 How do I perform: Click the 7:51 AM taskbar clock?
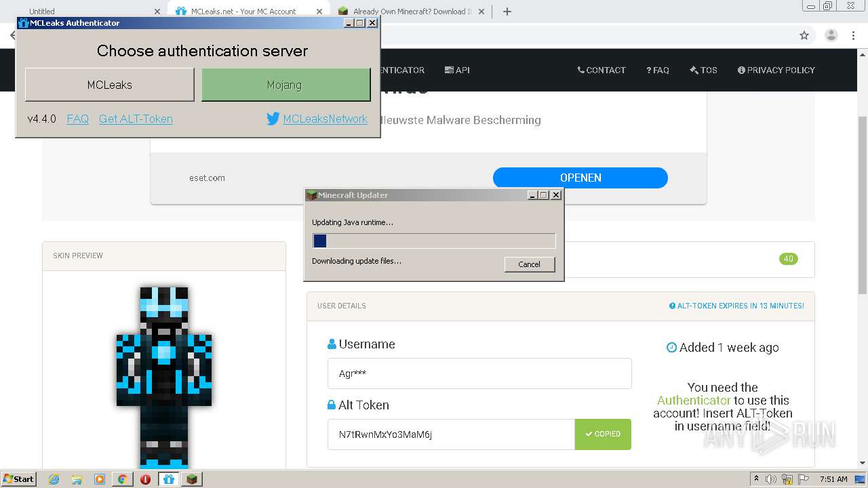(833, 479)
